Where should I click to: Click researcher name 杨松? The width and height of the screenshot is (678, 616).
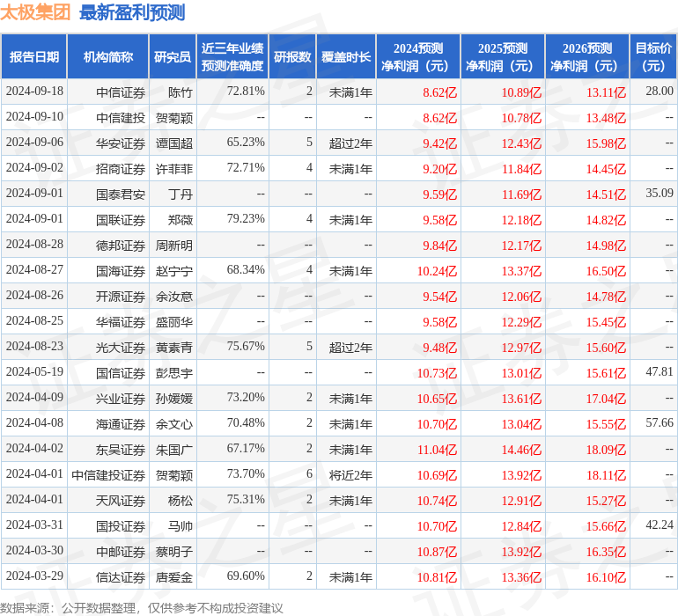pos(181,501)
